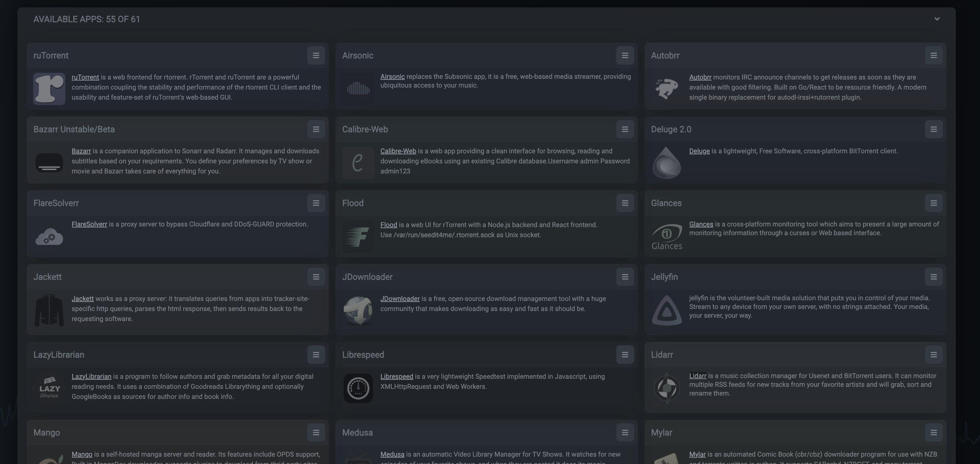
Task: Click the Jellyfin triangle logo
Action: pyautogui.click(x=667, y=310)
